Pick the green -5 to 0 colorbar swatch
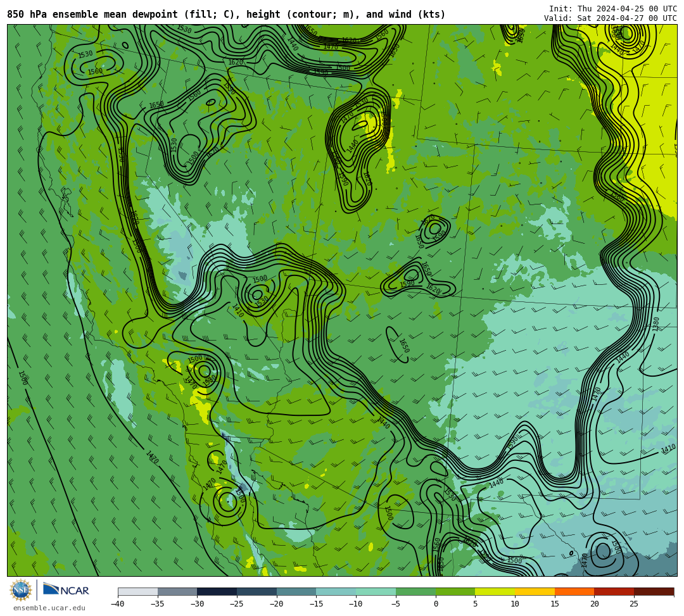Screen dimensions: 684x616 [x=415, y=591]
